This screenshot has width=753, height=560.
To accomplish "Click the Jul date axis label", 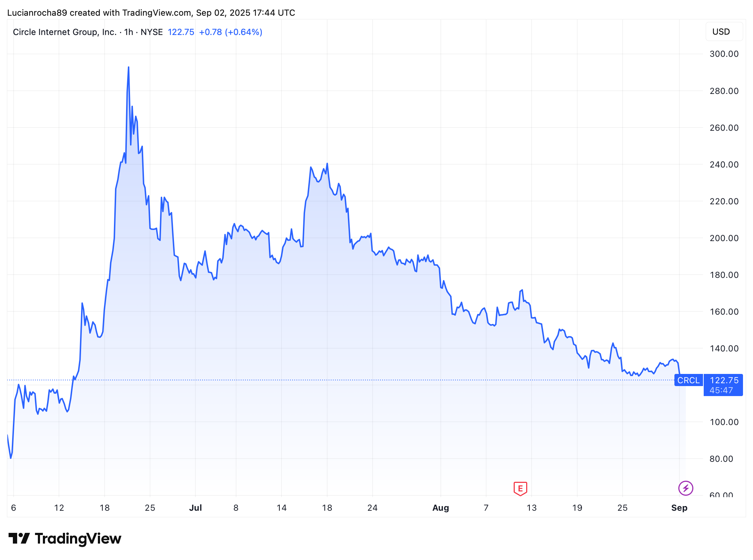I will 195,507.
